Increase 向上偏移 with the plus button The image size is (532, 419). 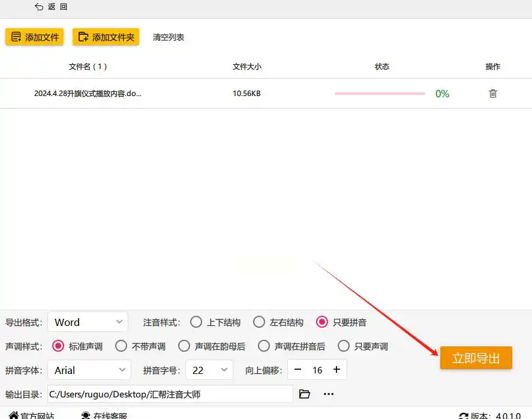click(336, 369)
